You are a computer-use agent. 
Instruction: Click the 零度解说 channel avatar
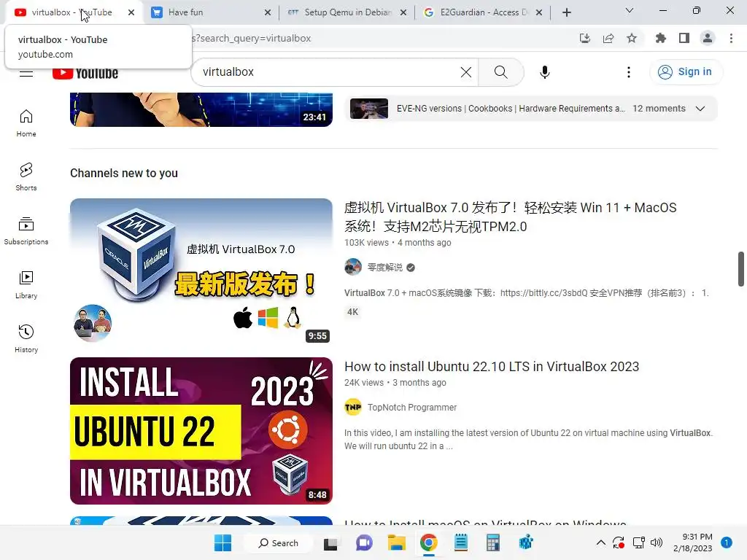pyautogui.click(x=353, y=267)
